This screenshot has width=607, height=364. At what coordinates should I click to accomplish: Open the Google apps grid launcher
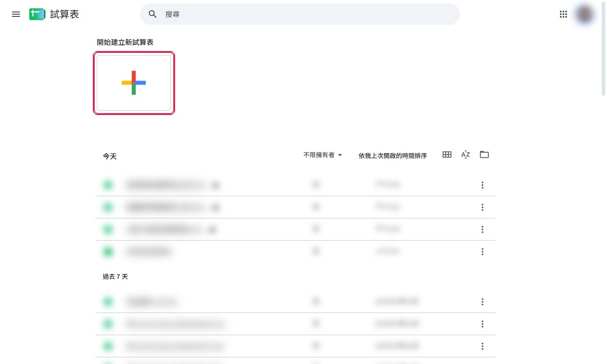pyautogui.click(x=563, y=14)
